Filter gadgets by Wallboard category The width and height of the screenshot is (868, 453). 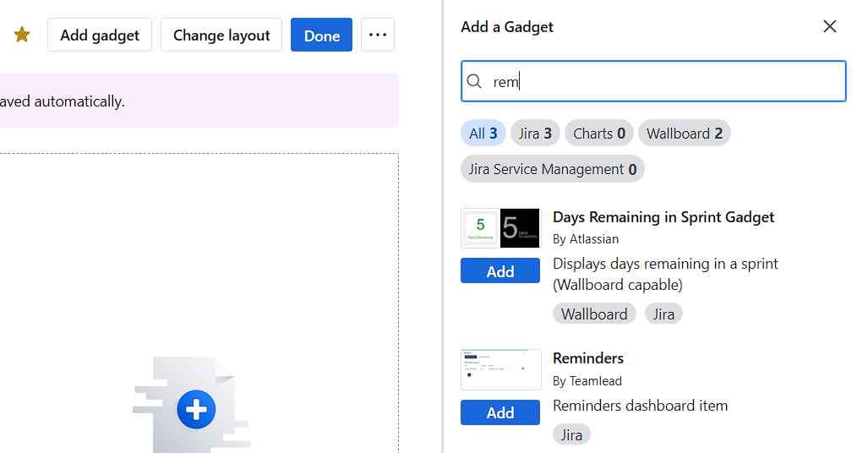tap(684, 134)
